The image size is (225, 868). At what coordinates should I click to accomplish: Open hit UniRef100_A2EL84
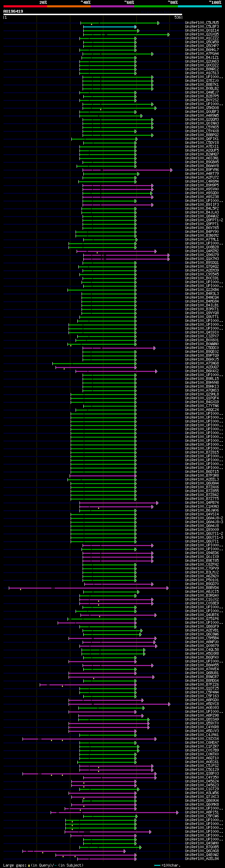tap(202, 859)
